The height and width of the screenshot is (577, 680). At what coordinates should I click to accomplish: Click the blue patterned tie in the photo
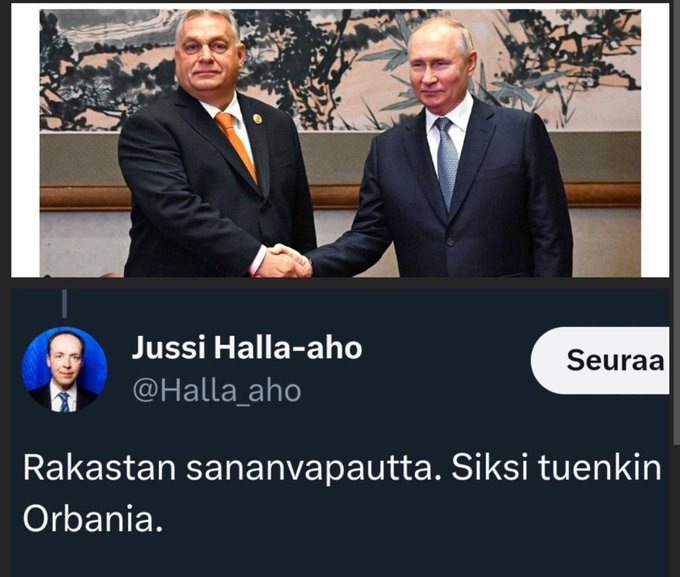pyautogui.click(x=447, y=163)
